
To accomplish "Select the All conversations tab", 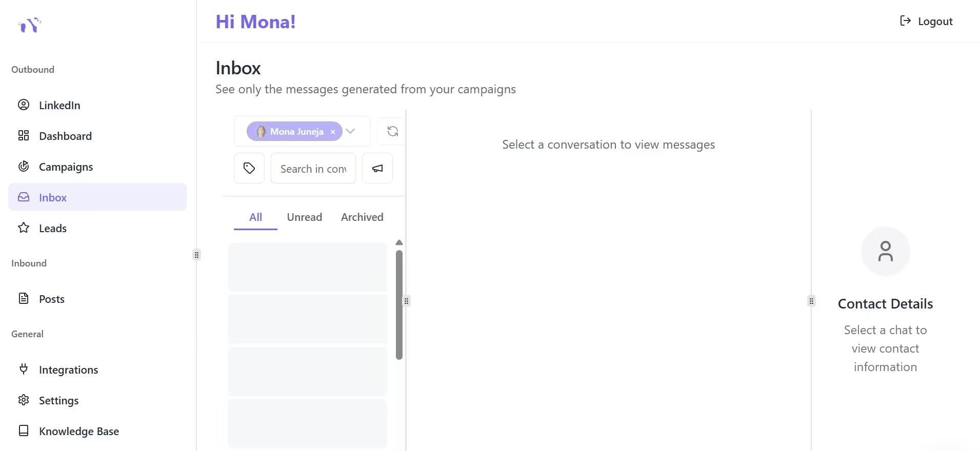I will [x=255, y=217].
